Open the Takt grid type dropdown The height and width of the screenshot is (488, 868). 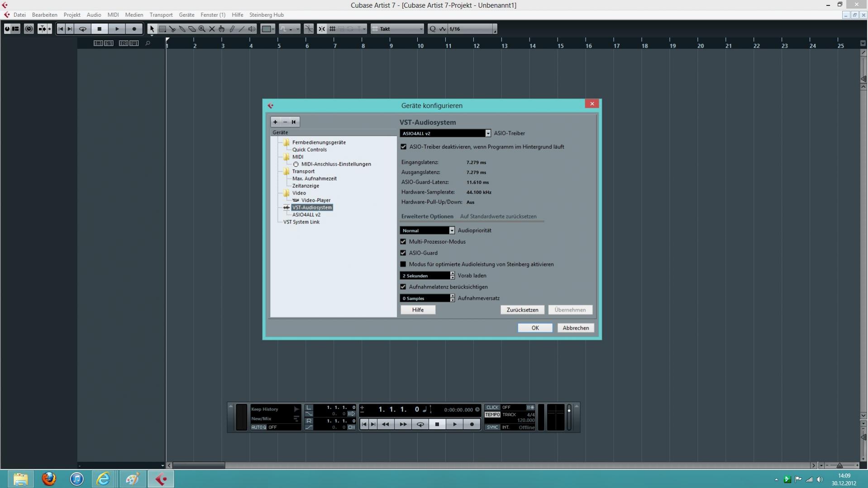(x=397, y=29)
